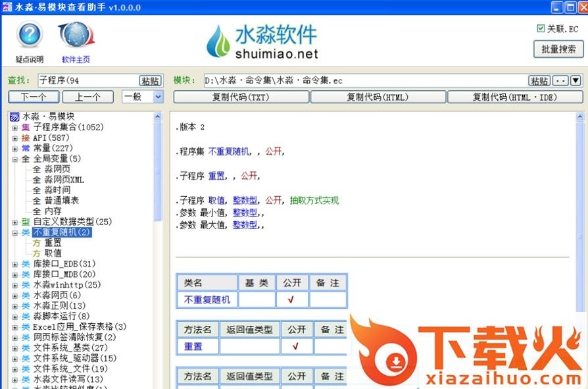The image size is (588, 389).
Task: Click the 不重复随机 class name in code
Action: (x=229, y=151)
